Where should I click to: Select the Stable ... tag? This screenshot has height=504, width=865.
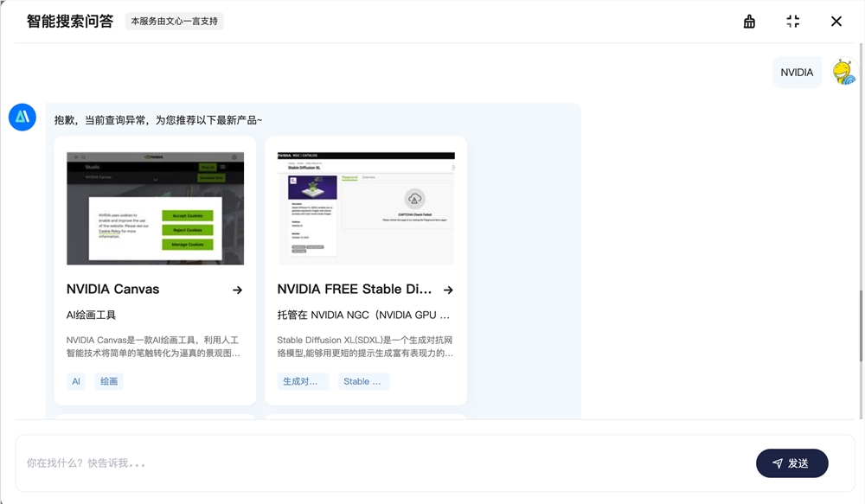coord(363,381)
